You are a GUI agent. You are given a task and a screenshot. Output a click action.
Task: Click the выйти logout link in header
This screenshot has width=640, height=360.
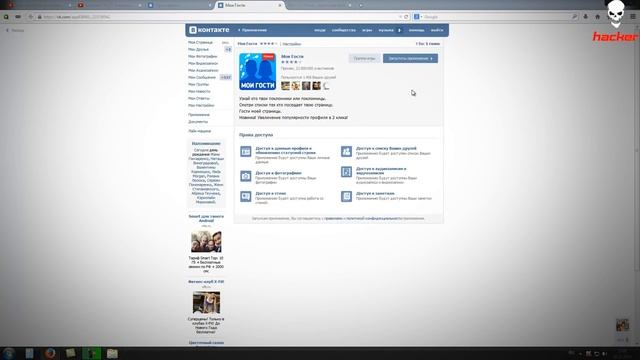pos(437,30)
